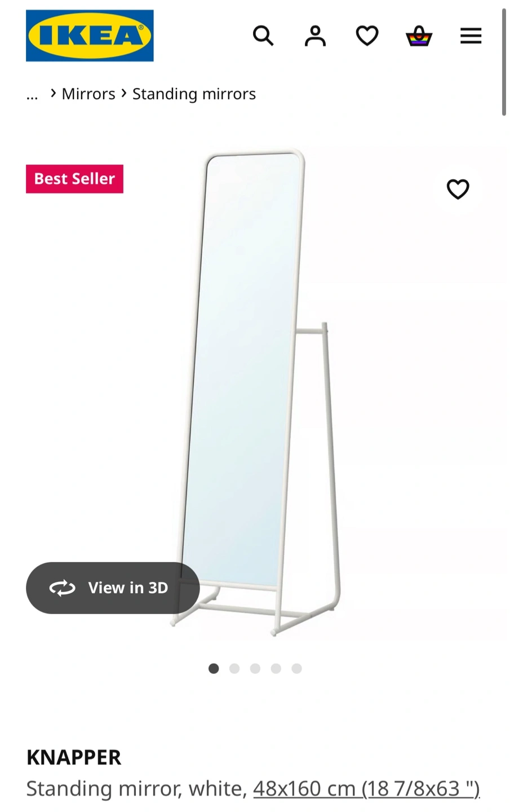The image size is (510, 812).
Task: Open the search magnifier icon
Action: click(263, 36)
